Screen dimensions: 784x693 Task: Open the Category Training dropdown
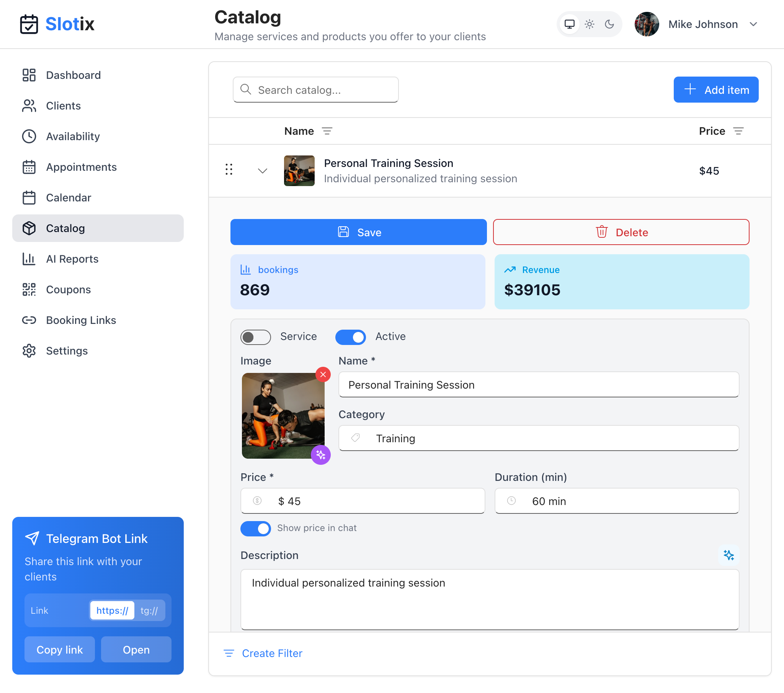(538, 438)
